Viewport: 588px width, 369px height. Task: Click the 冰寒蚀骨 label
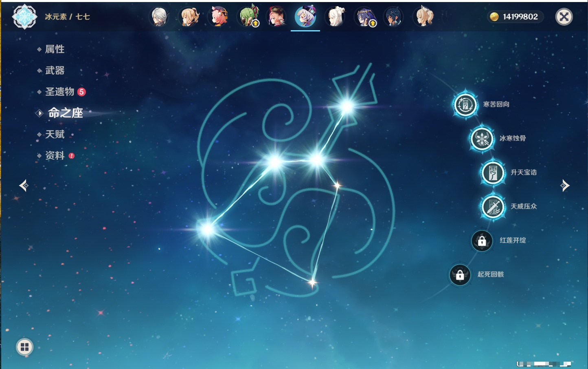tap(513, 138)
